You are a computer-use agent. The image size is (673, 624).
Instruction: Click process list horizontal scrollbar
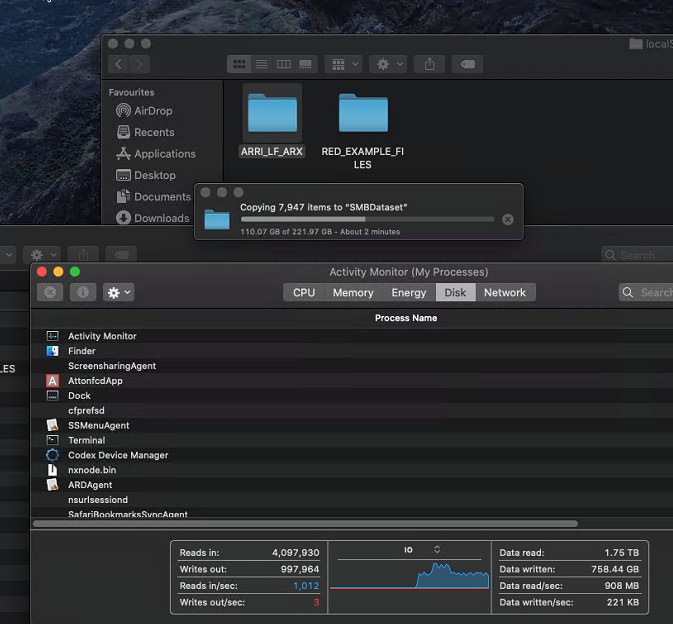305,524
